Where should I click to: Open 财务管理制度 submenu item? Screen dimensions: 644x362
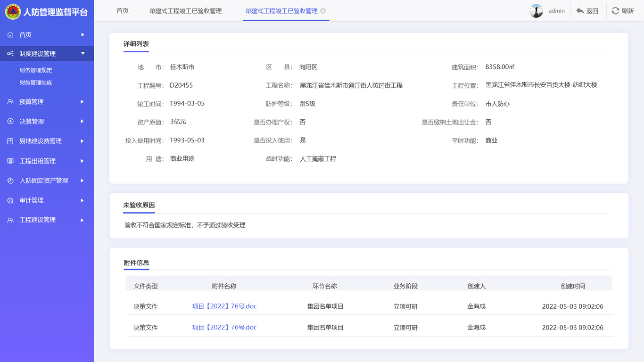36,82
